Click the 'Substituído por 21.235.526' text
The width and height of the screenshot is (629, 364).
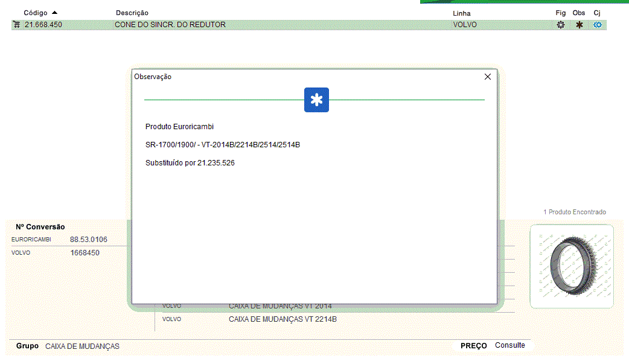coord(190,163)
